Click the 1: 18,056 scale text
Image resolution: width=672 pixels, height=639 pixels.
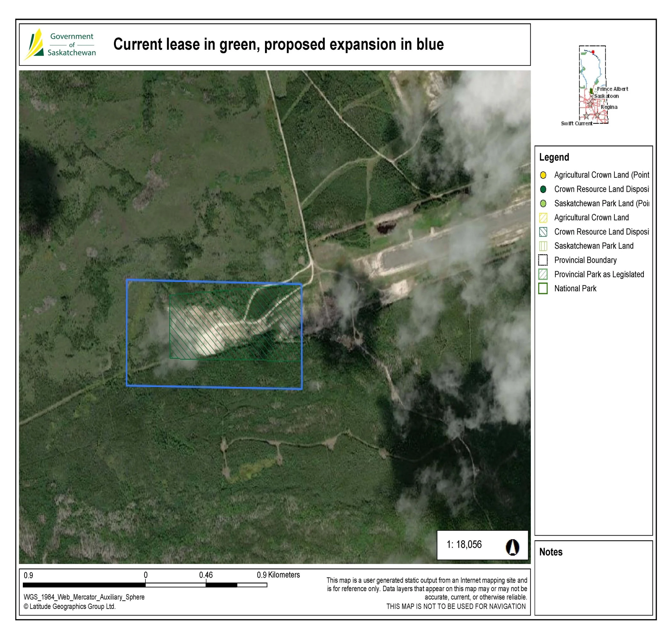(464, 545)
